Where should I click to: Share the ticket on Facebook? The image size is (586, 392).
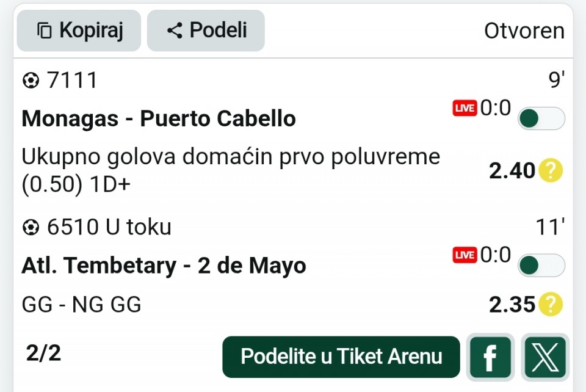pyautogui.click(x=490, y=357)
